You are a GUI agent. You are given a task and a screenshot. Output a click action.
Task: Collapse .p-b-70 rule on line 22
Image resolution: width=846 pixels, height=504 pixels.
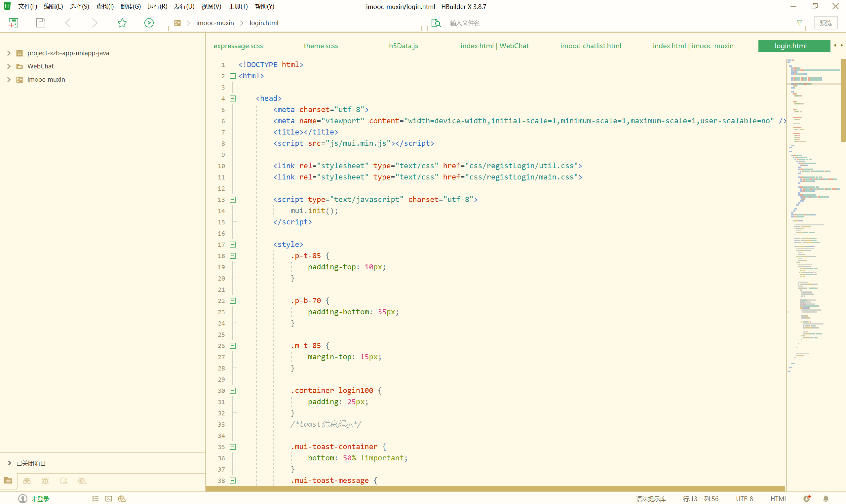(x=233, y=301)
